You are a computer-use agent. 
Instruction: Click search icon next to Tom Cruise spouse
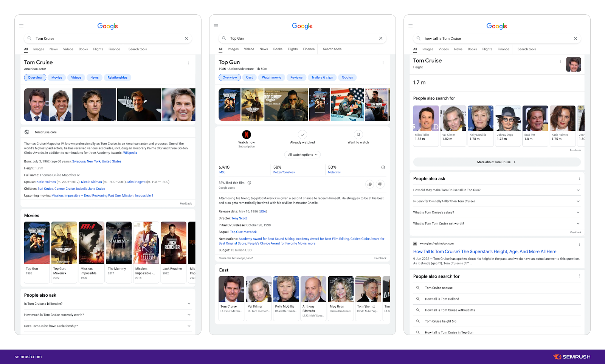418,288
